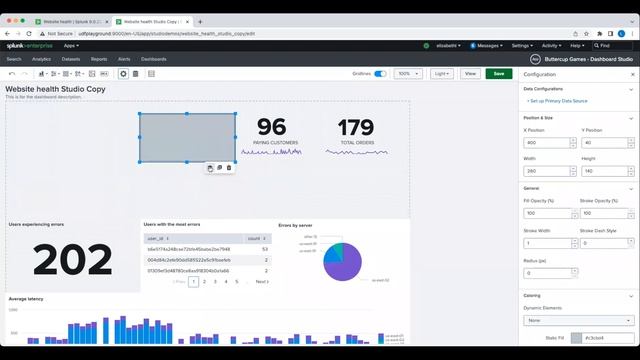Click Set up Primary Data Source link
640x360 pixels.
tap(557, 101)
